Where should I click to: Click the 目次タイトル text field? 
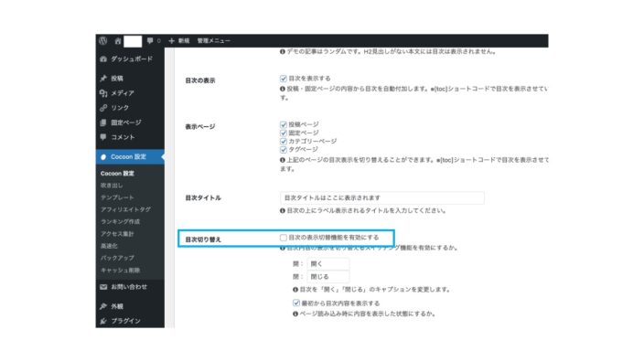click(x=382, y=197)
